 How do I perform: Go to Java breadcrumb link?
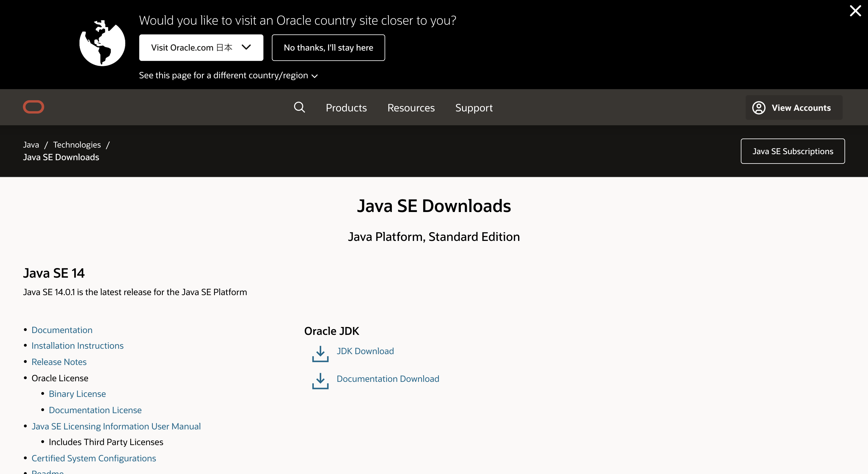31,145
